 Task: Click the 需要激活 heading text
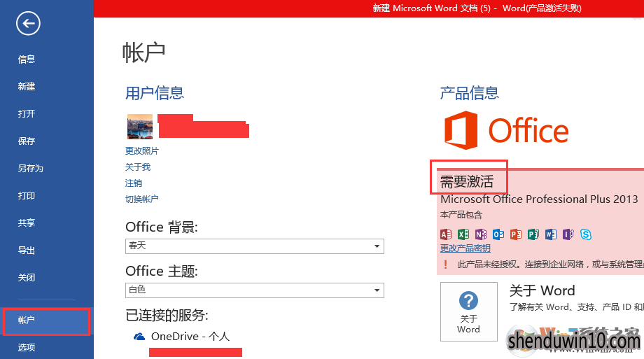(467, 181)
